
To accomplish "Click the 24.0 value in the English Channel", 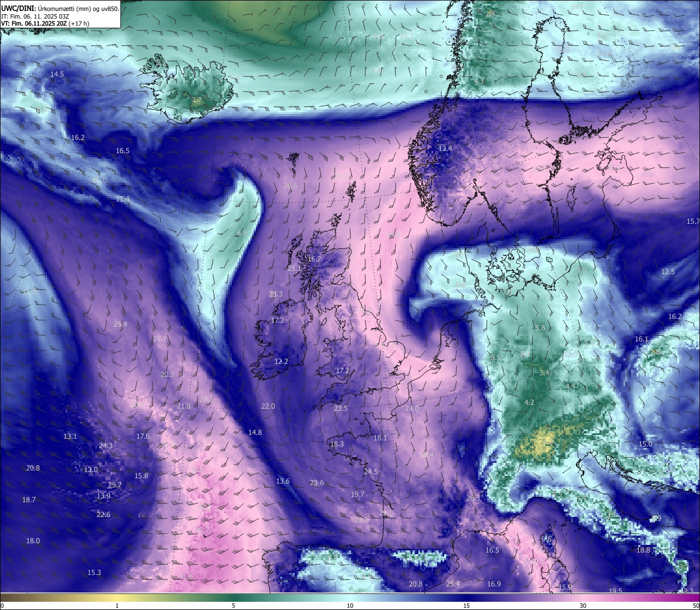I will 412,409.
